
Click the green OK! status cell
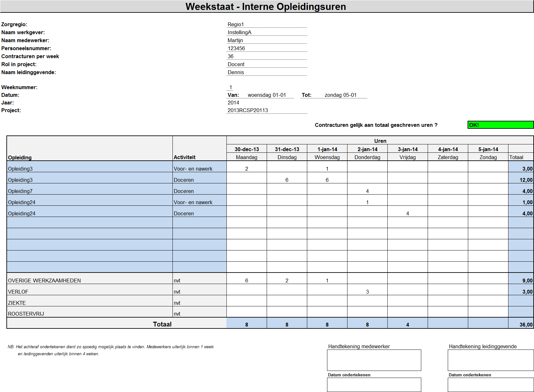pos(500,125)
